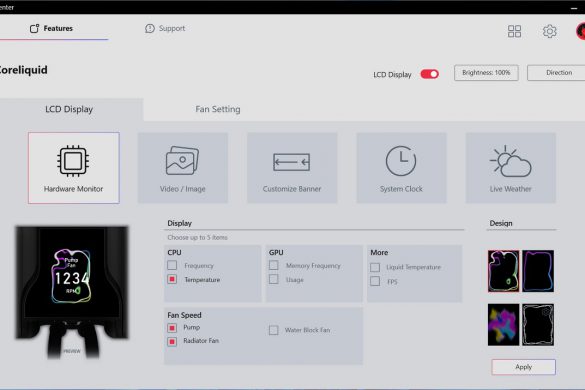Select the multicolor splash design thumbnail
This screenshot has width=585, height=390.
pyautogui.click(x=503, y=325)
